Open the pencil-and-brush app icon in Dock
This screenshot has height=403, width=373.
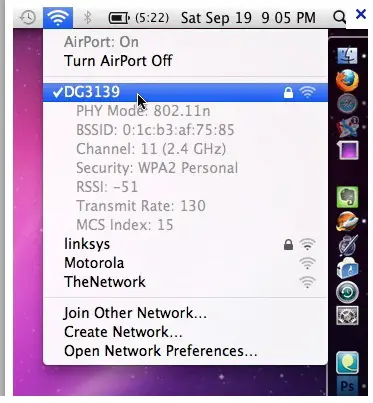point(348,245)
